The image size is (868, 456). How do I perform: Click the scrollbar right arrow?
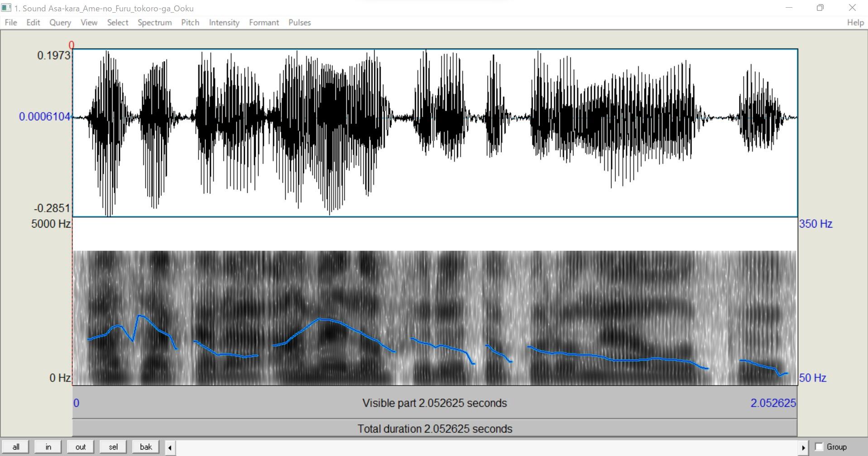(803, 447)
